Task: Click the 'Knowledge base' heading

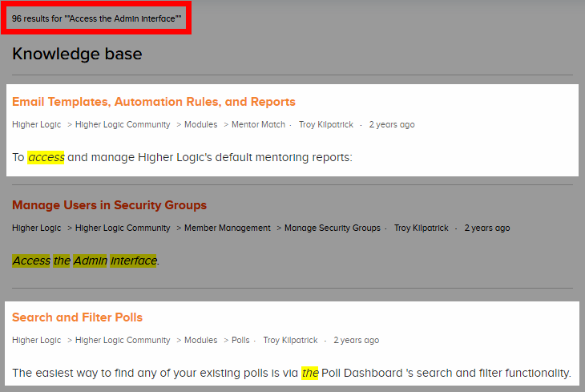Action: 77,54
